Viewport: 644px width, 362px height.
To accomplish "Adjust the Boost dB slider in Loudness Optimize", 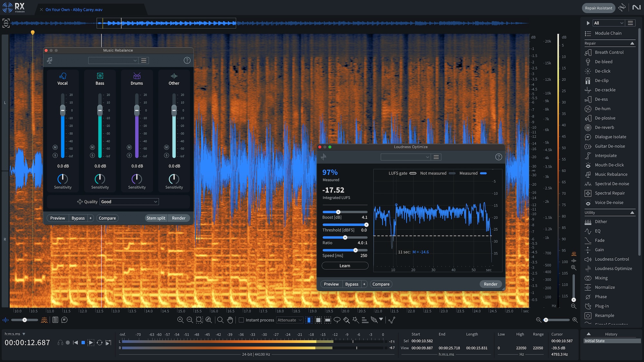I will (338, 212).
